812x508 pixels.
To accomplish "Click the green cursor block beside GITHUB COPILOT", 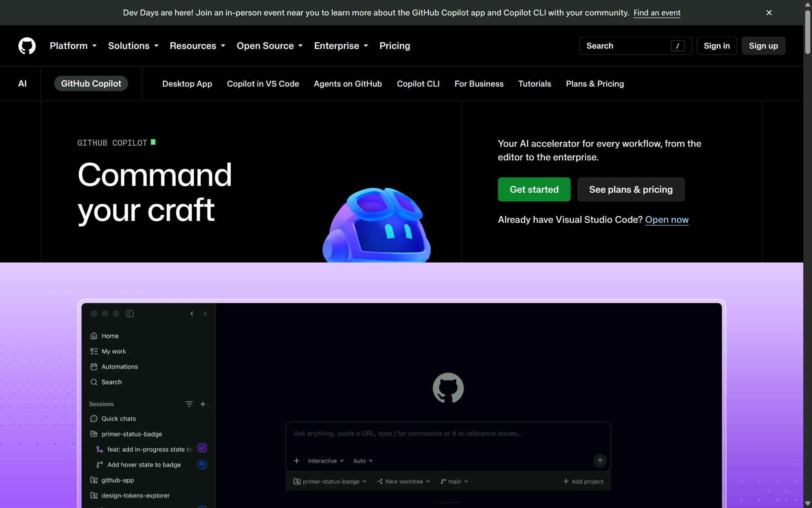I will 153,142.
